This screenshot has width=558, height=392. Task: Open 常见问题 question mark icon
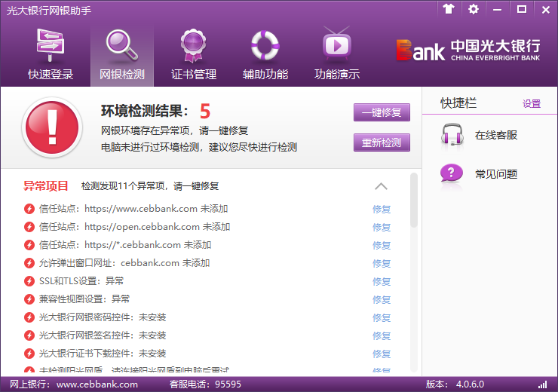pyautogui.click(x=452, y=173)
